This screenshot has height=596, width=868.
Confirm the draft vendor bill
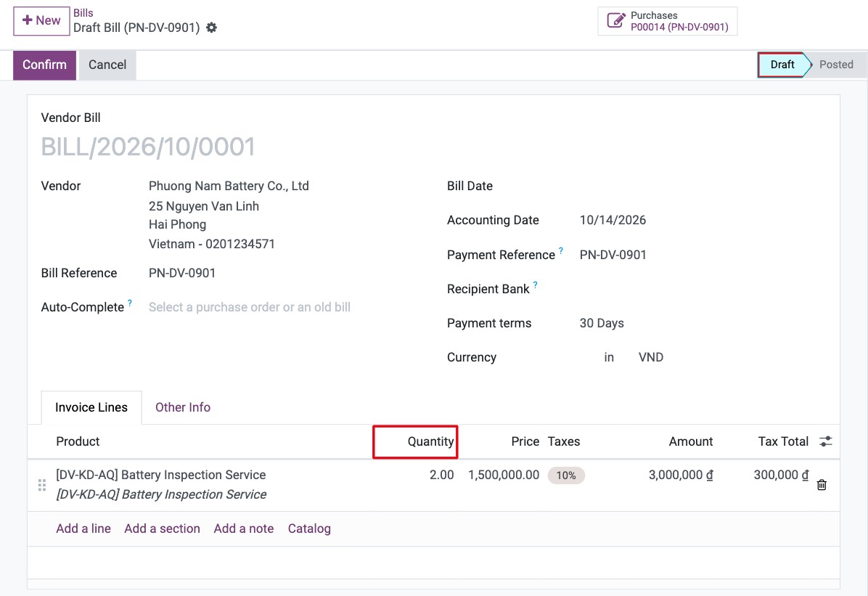click(44, 65)
